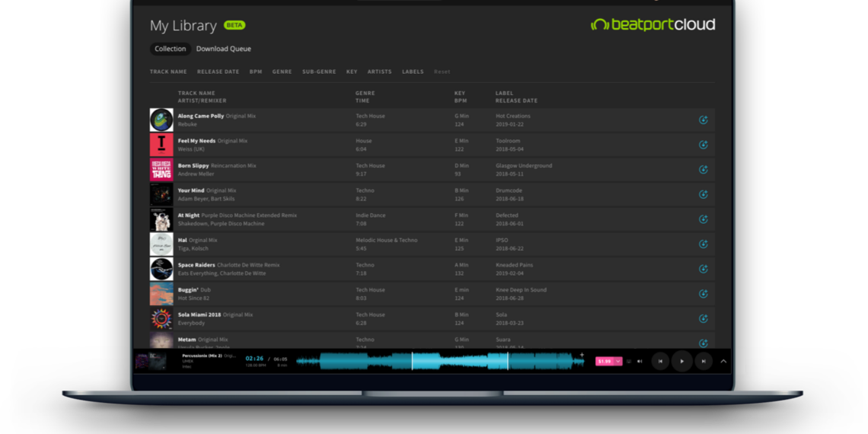Skip to the next track in the player
868x434 pixels.
(704, 361)
